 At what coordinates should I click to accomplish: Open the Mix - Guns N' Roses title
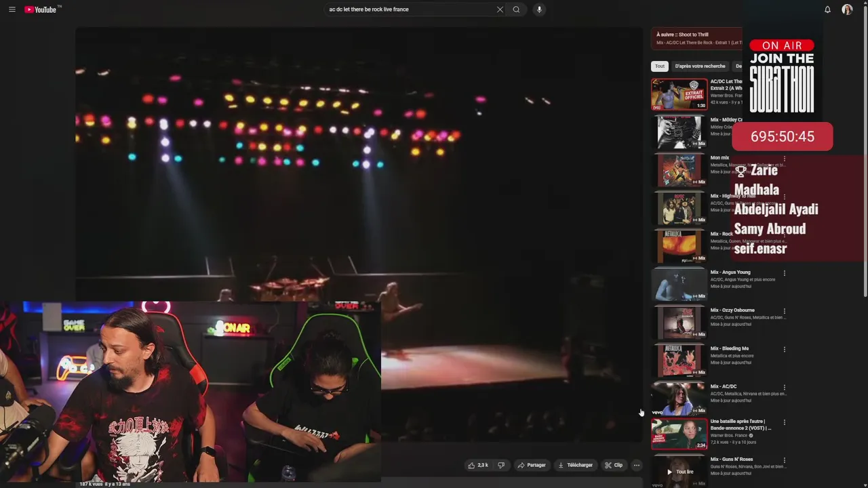coord(732,460)
